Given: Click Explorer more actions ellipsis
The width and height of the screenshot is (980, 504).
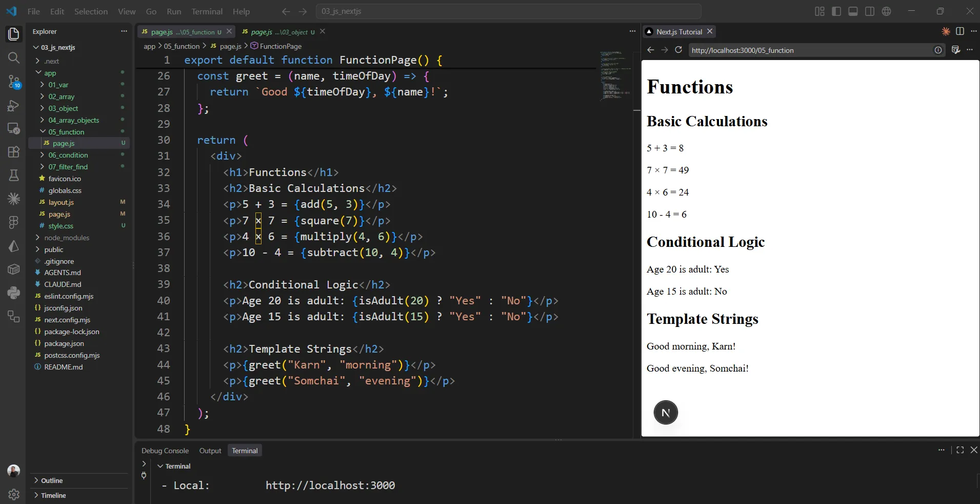Looking at the screenshot, I should coord(124,31).
